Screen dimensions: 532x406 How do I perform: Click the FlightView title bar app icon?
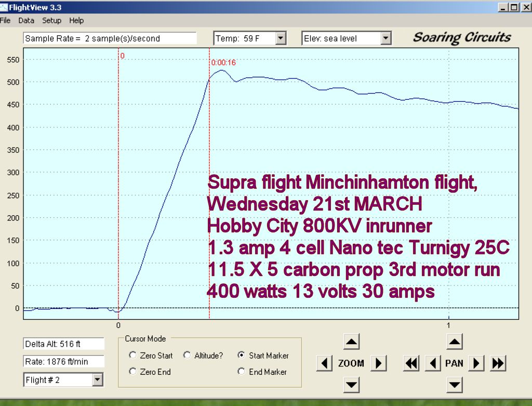(4, 7)
